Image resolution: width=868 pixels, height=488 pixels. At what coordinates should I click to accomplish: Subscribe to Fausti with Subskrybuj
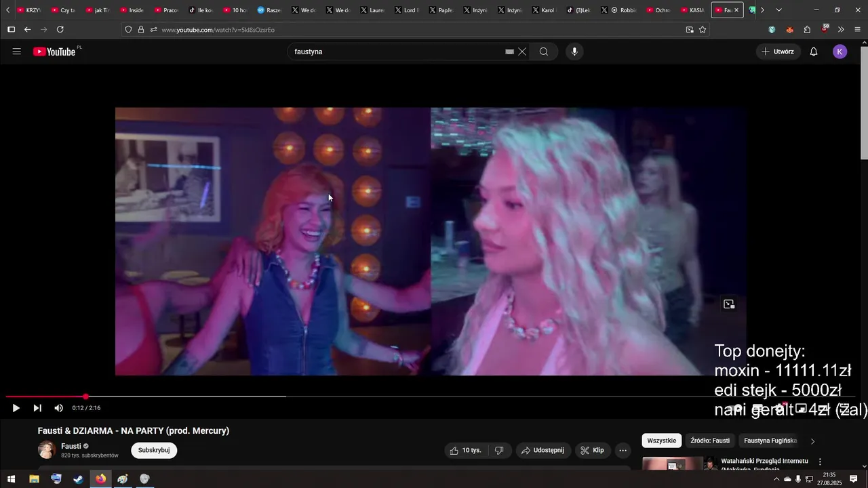pos(154,450)
